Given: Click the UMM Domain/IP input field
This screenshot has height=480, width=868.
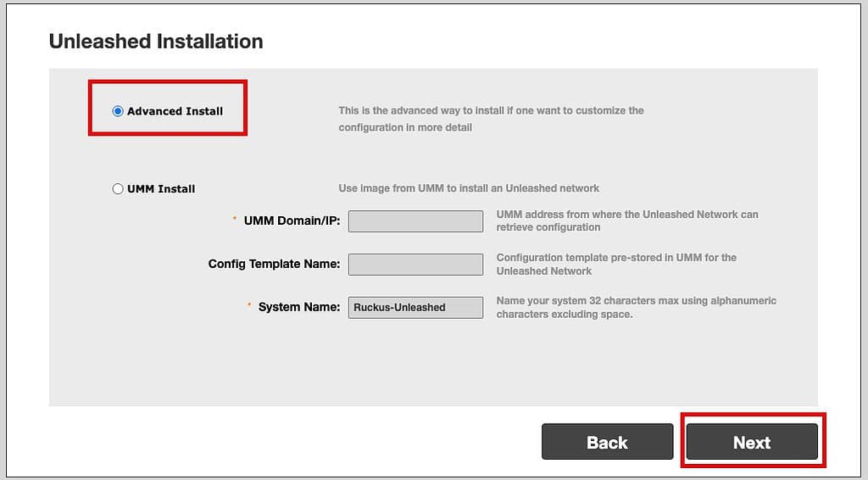Looking at the screenshot, I should coord(415,221).
